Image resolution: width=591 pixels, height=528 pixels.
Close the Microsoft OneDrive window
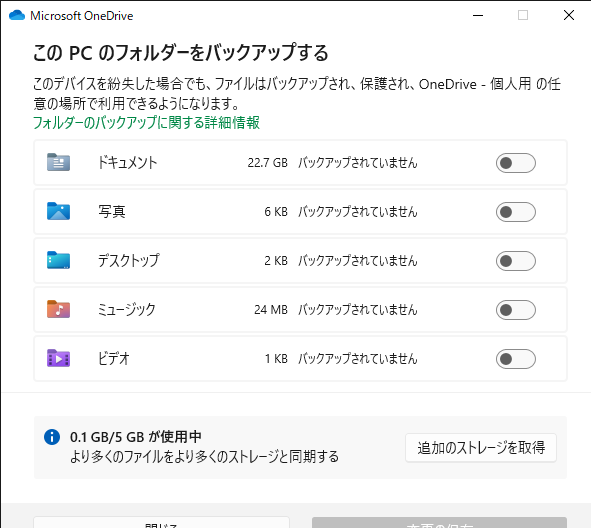point(569,15)
